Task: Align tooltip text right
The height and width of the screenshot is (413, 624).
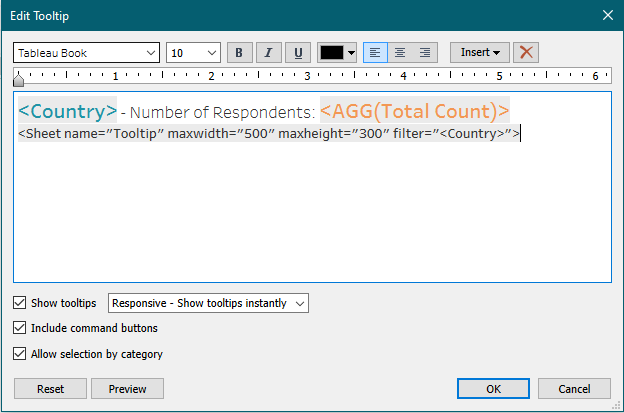Action: [x=425, y=53]
